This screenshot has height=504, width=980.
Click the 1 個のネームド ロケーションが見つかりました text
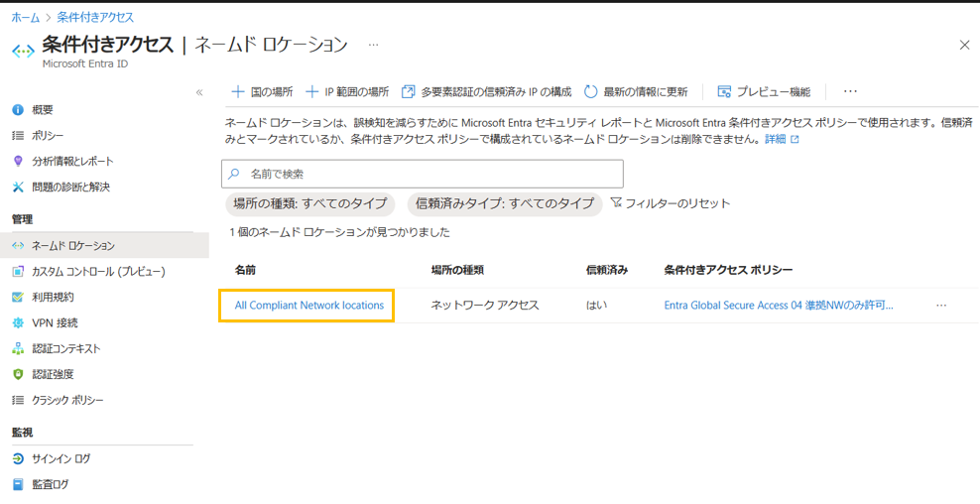tap(339, 232)
